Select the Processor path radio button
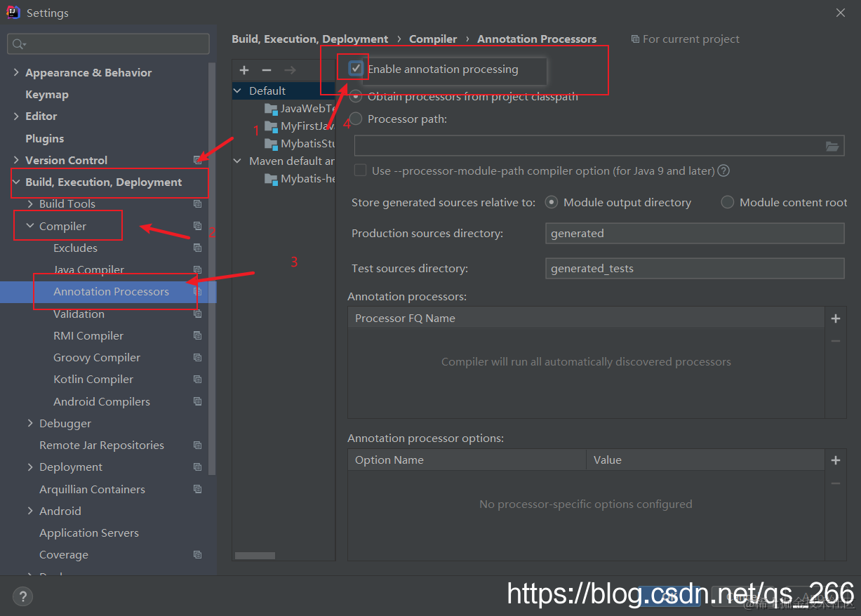The height and width of the screenshot is (616, 861). [x=356, y=119]
